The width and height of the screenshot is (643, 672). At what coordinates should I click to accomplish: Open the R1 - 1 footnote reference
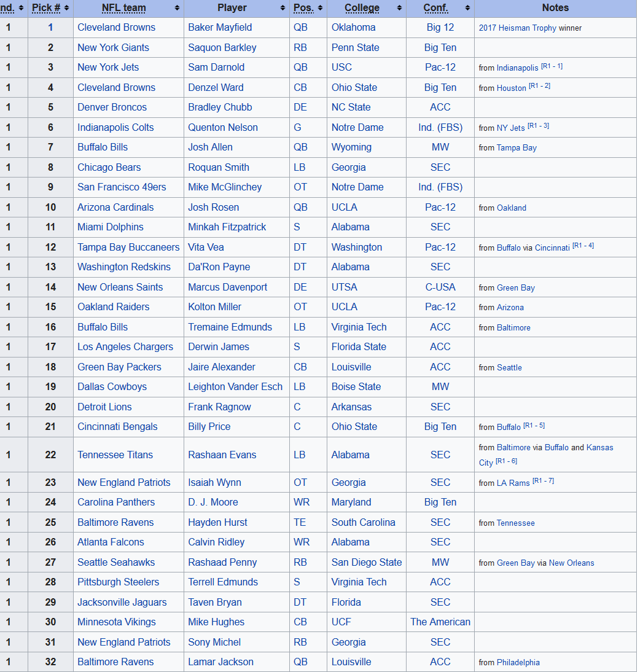click(x=551, y=66)
